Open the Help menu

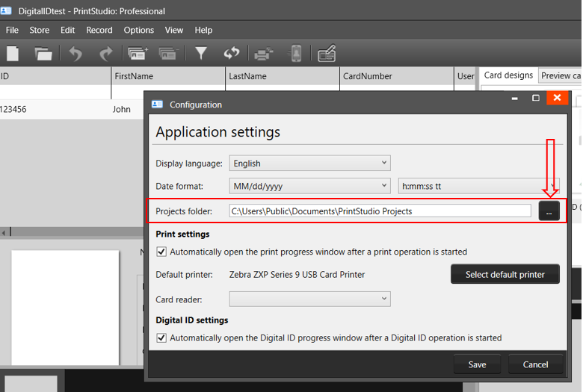(203, 30)
